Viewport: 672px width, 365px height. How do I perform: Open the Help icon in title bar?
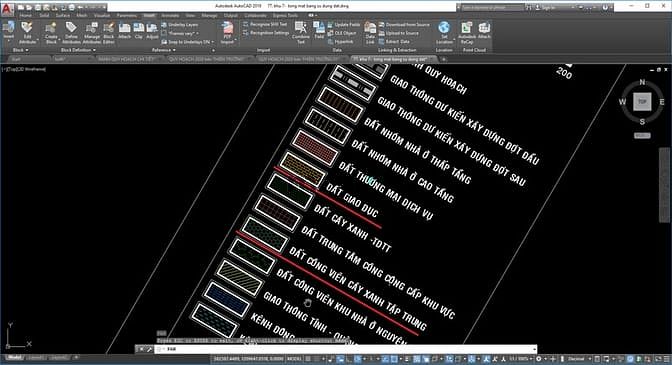click(605, 7)
